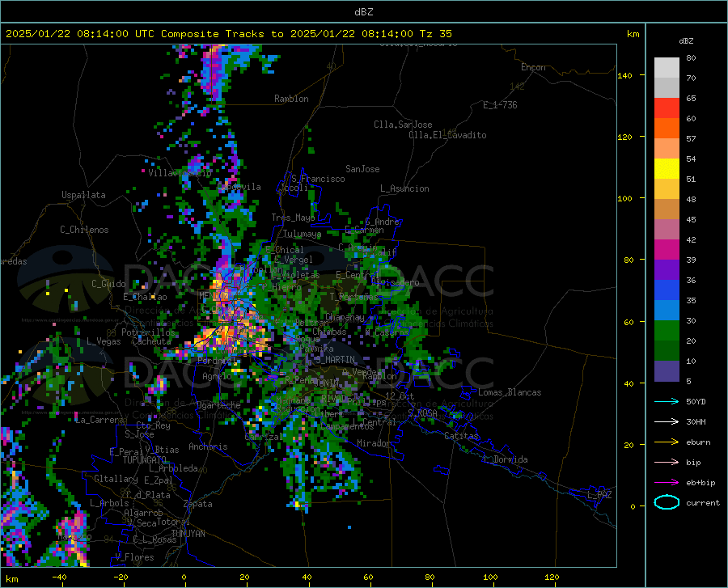Click the 'Uspallata' place label

pos(83,195)
